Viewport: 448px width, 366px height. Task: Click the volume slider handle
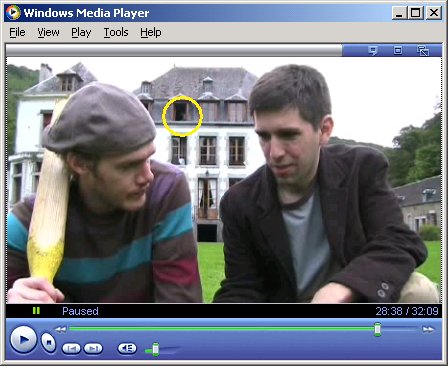pyautogui.click(x=156, y=349)
